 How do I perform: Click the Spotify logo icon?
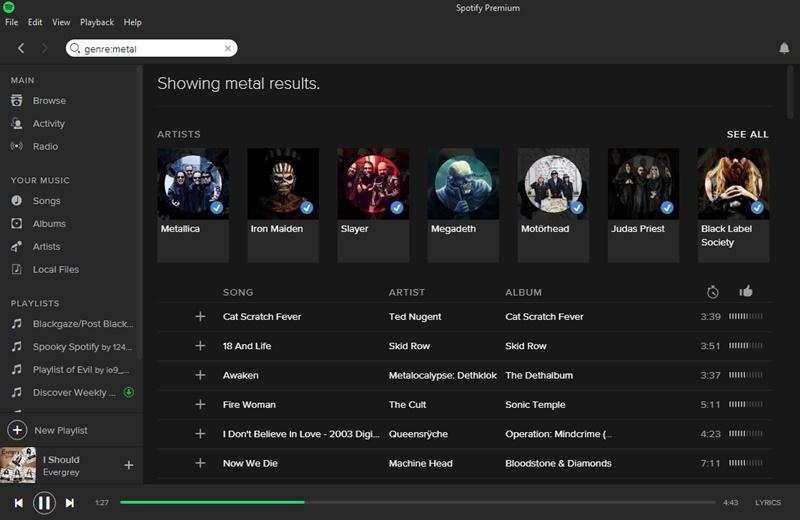9,7
